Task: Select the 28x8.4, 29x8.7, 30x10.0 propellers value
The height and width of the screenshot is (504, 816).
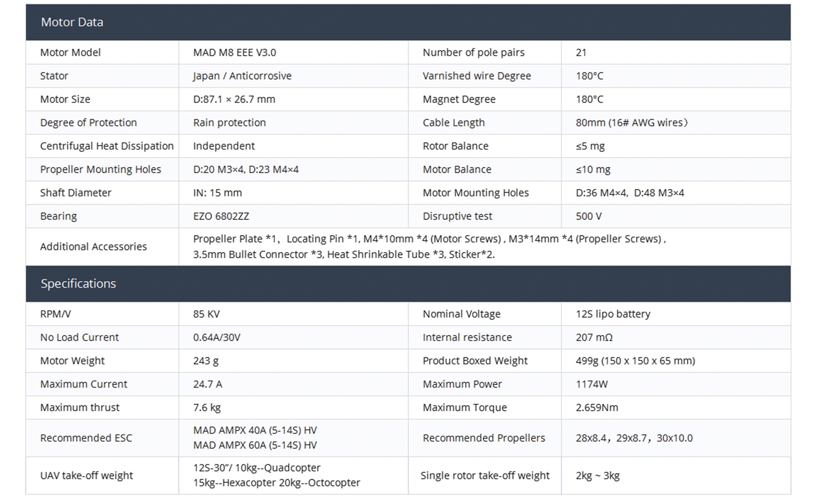Action: (634, 438)
